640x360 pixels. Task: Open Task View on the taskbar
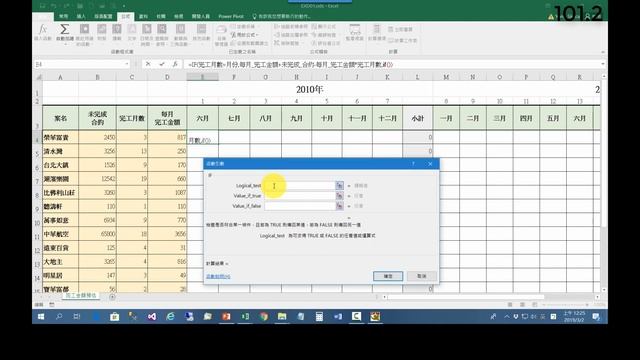pyautogui.click(x=77, y=316)
